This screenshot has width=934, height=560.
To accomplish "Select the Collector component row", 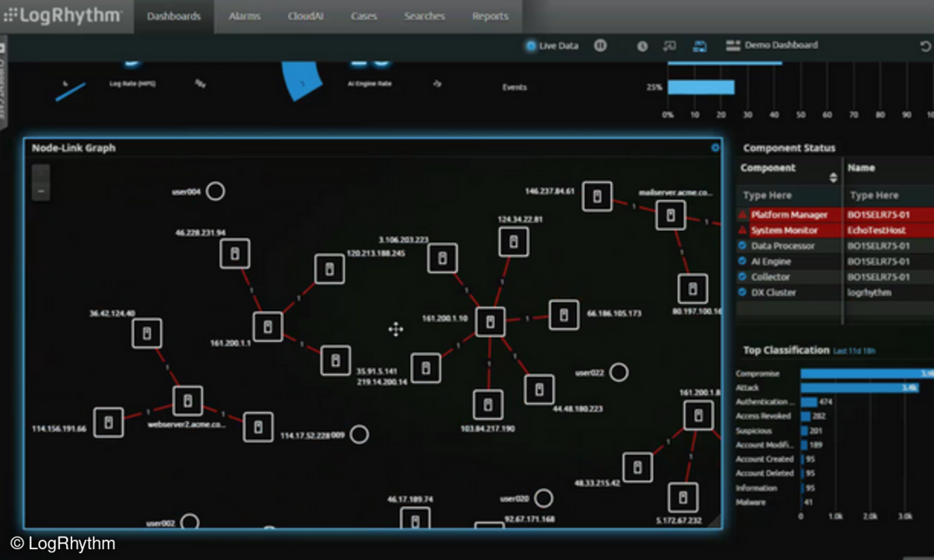I will [835, 277].
